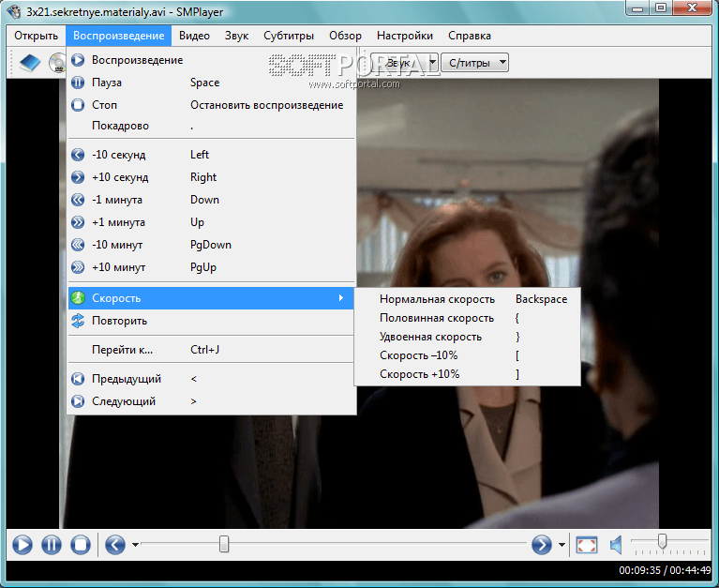Viewport: 719px width, 588px height.
Task: Click the open file book icon in toolbar
Action: 30,63
